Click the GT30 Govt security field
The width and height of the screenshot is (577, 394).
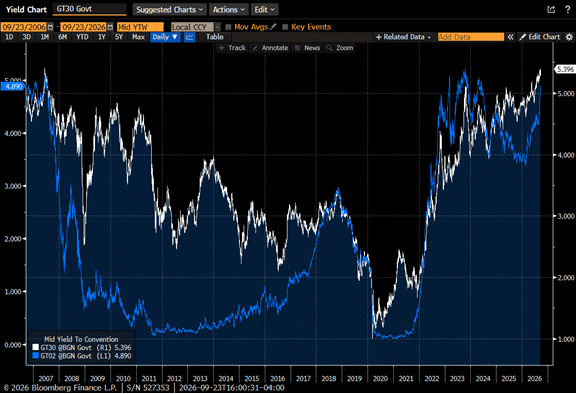coord(89,9)
